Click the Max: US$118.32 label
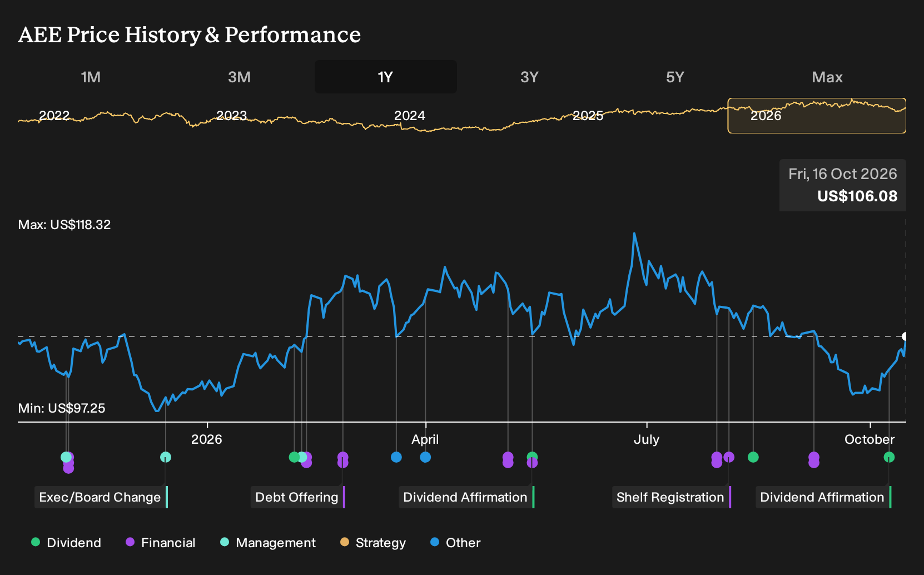Viewport: 924px width, 575px height. tap(64, 225)
